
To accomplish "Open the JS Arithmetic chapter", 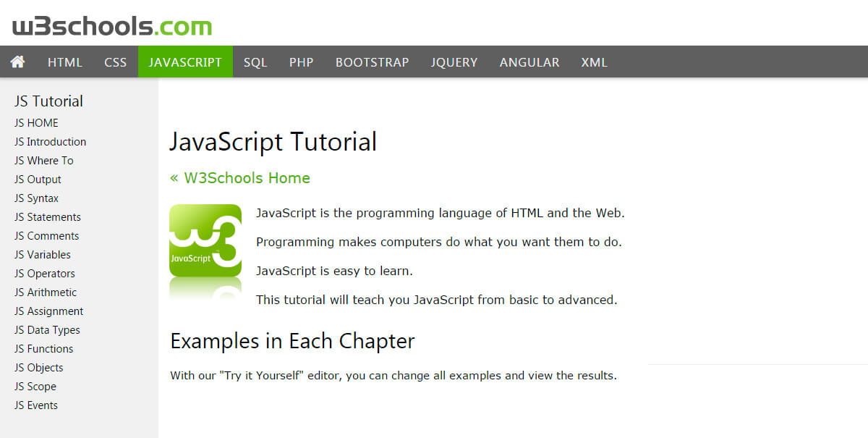I will pyautogui.click(x=46, y=292).
